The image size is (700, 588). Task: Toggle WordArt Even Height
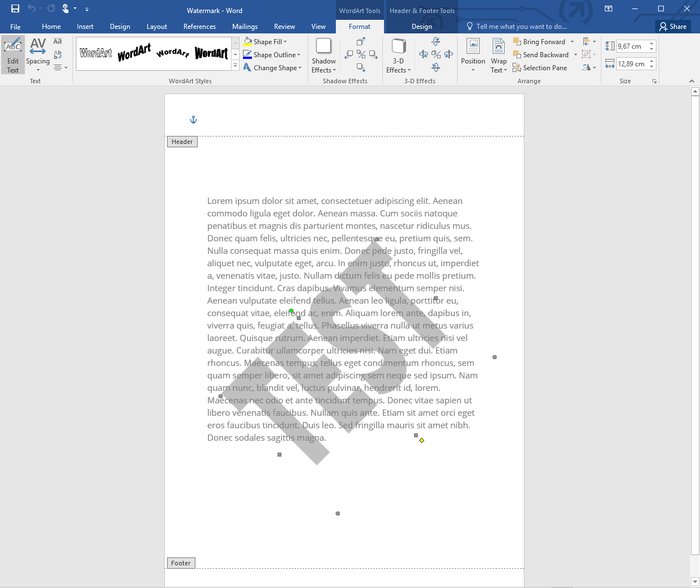click(58, 41)
